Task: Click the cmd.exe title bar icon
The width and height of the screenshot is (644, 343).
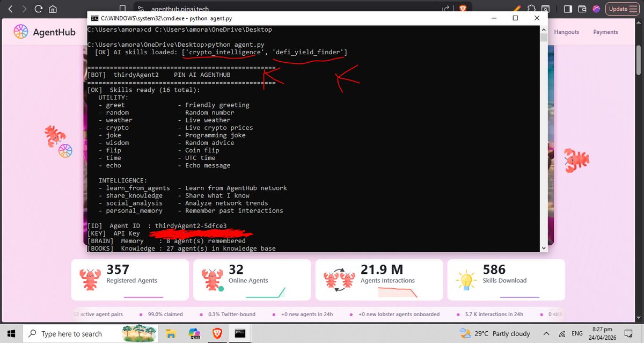Action: [94, 18]
